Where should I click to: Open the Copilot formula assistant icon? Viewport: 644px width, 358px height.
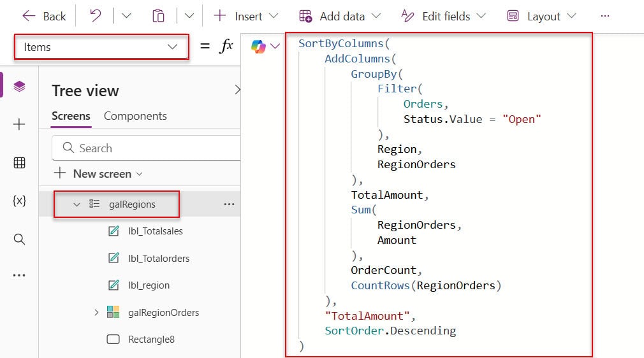pyautogui.click(x=258, y=47)
